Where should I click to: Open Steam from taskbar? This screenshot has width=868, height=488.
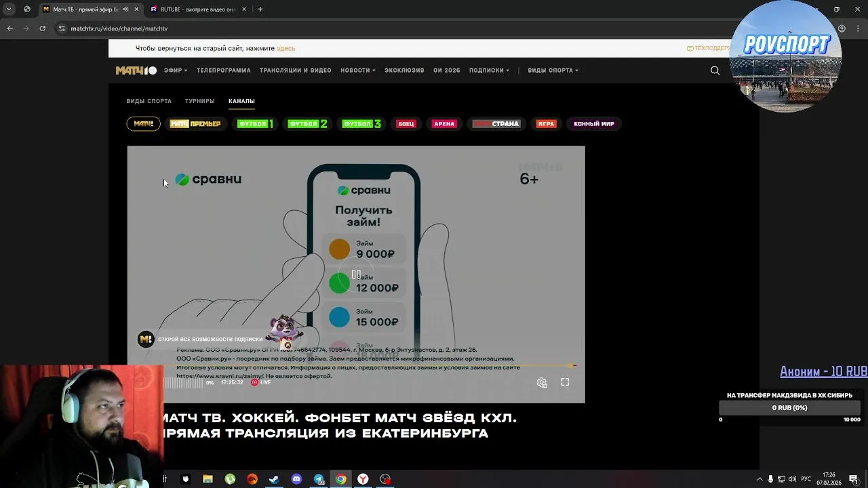(x=274, y=479)
